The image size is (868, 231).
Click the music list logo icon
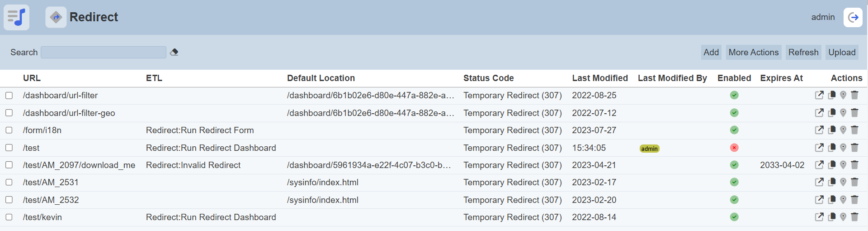[17, 18]
